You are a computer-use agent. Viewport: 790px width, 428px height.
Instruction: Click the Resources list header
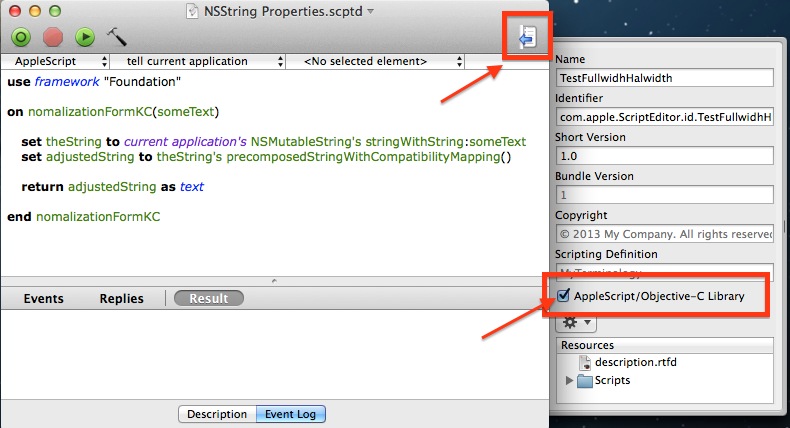[x=665, y=345]
